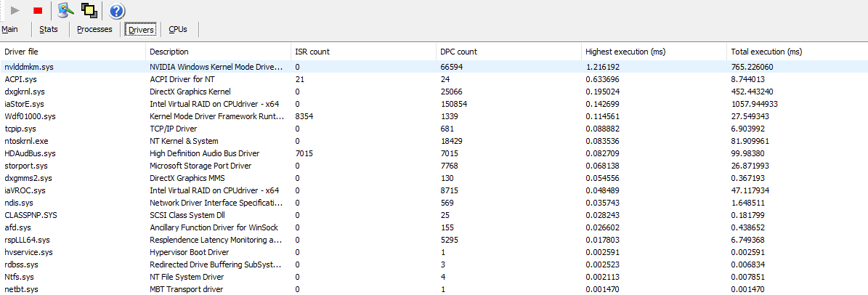Go to the Processes tab
Image resolution: width=868 pixels, height=295 pixels.
pyautogui.click(x=94, y=30)
